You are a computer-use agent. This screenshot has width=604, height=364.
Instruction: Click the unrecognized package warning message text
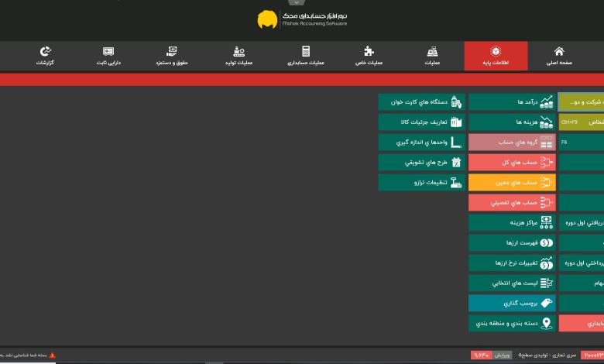pos(23,355)
